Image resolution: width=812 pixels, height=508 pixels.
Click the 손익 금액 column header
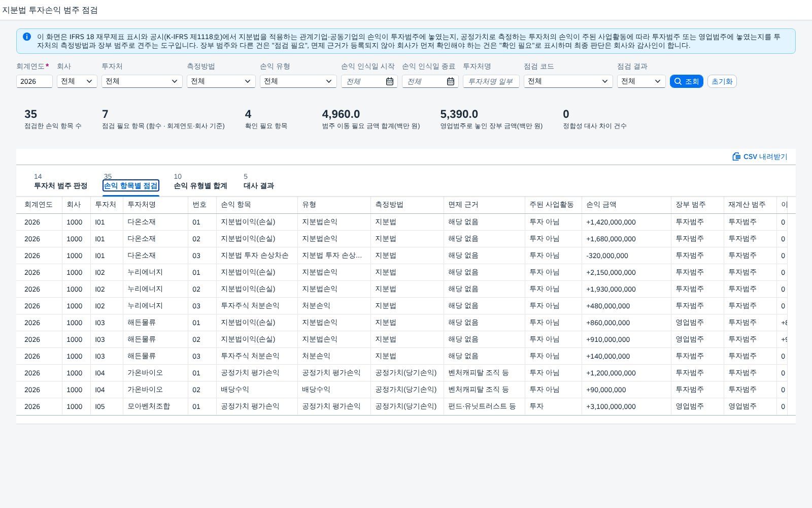pos(626,205)
